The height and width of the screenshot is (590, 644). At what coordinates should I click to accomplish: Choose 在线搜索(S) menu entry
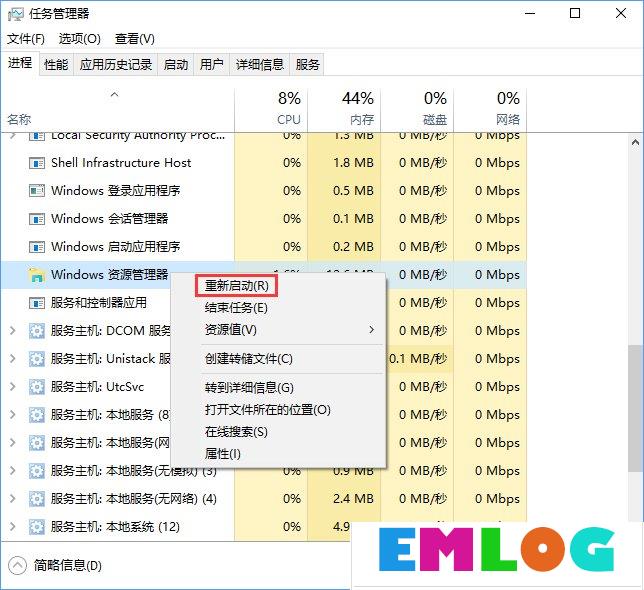point(236,432)
